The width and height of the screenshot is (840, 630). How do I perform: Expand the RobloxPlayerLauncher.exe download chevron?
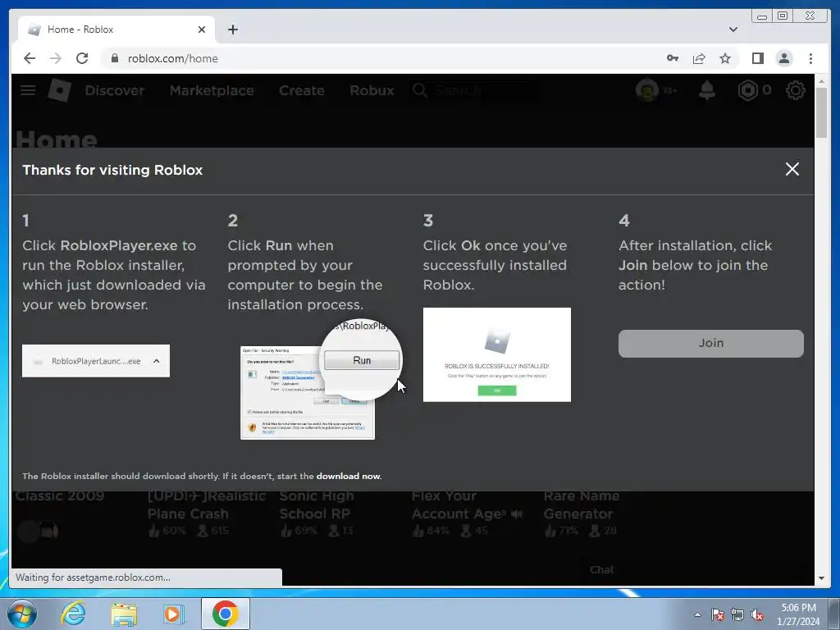157,361
